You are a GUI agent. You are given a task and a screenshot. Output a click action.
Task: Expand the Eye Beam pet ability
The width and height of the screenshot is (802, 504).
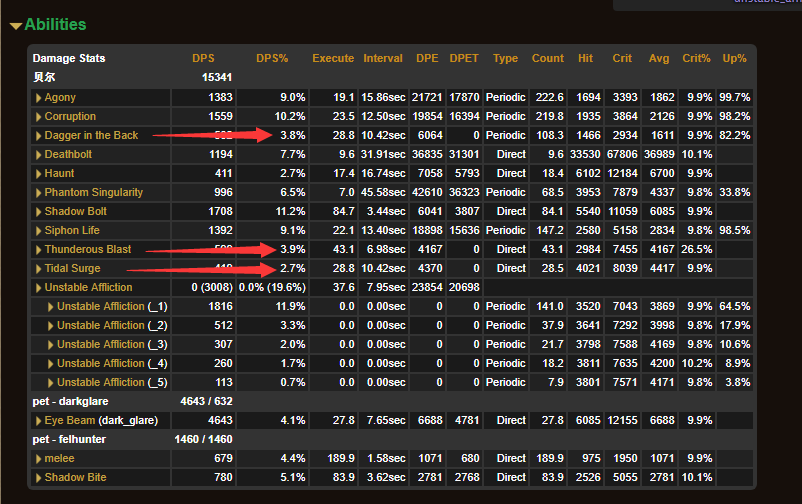click(39, 421)
